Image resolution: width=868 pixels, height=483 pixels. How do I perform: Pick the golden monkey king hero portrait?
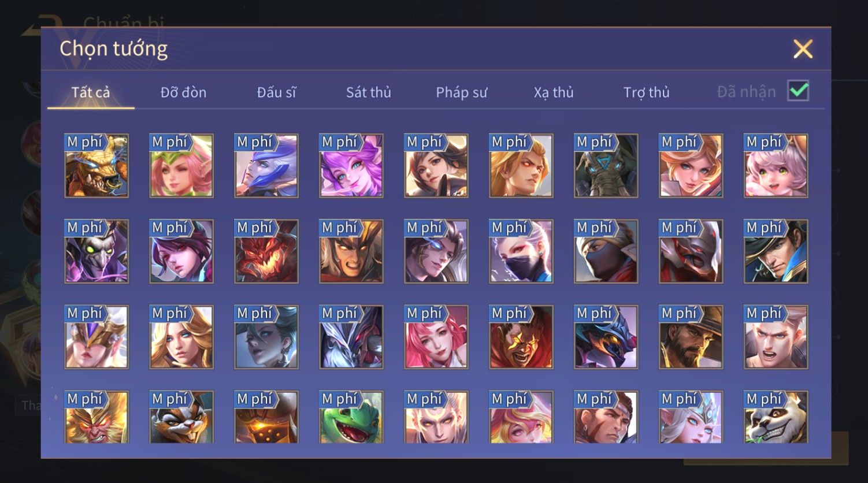(97, 417)
